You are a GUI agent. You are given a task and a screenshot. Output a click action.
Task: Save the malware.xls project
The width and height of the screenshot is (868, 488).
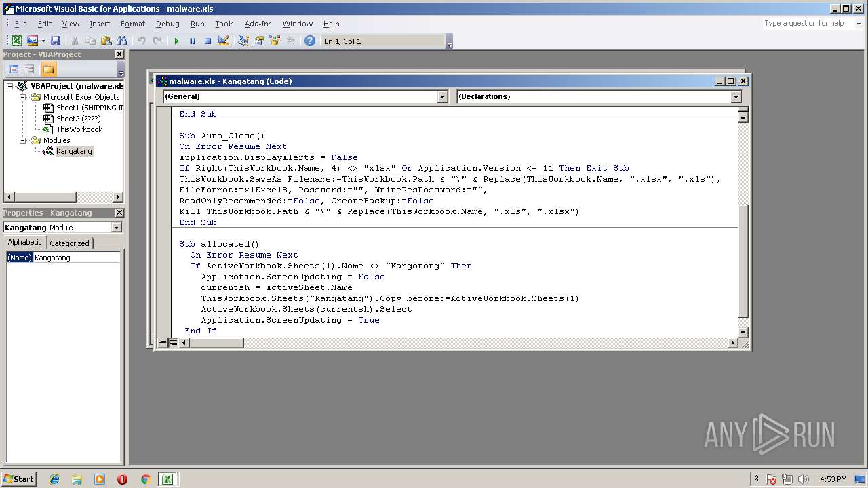click(x=56, y=41)
